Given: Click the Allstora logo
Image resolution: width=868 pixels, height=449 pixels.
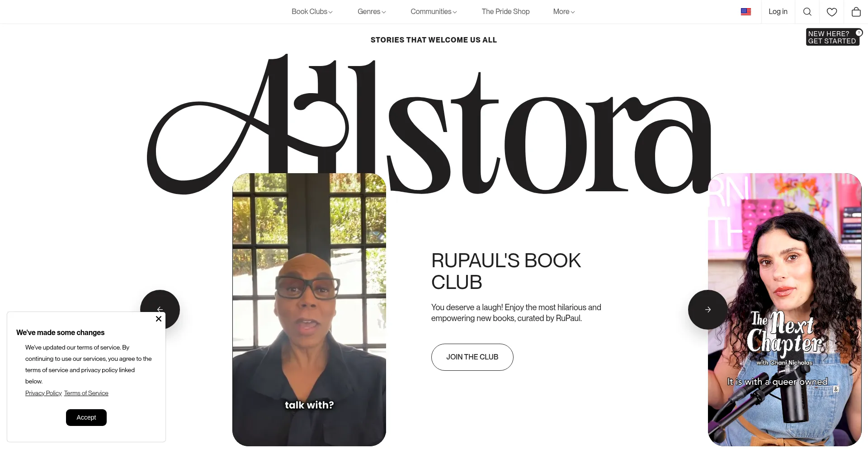Looking at the screenshot, I should (429, 124).
